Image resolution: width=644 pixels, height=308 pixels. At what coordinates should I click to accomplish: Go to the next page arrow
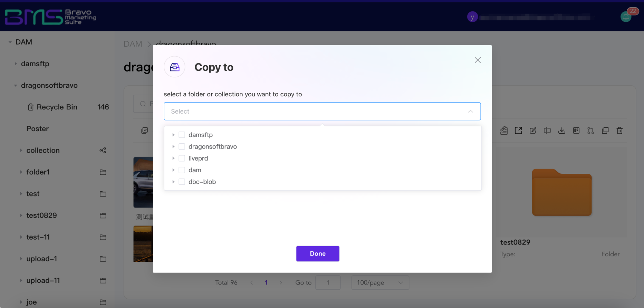(281, 282)
